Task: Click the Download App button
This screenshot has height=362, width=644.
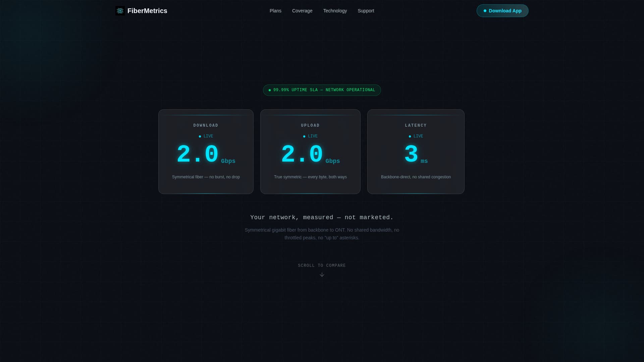Action: [502, 11]
